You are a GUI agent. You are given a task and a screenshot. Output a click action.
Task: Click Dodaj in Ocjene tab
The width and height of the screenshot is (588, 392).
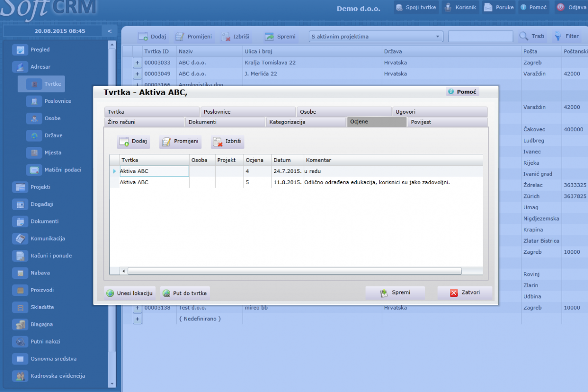coord(133,142)
